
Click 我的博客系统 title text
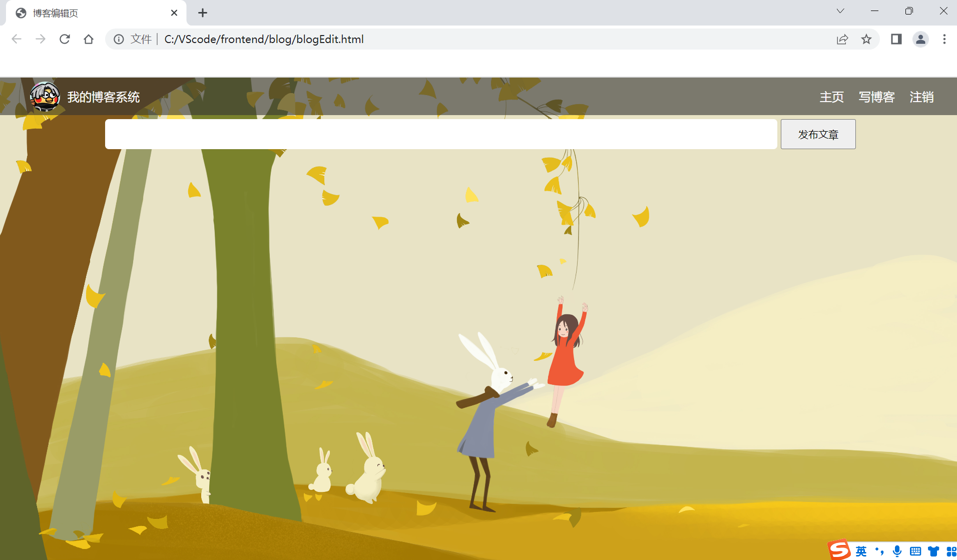coord(104,97)
